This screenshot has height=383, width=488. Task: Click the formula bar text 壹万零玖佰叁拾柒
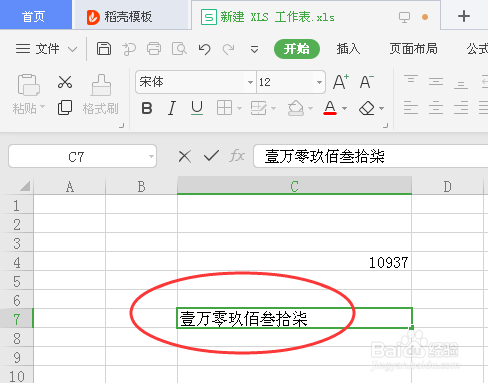325,156
